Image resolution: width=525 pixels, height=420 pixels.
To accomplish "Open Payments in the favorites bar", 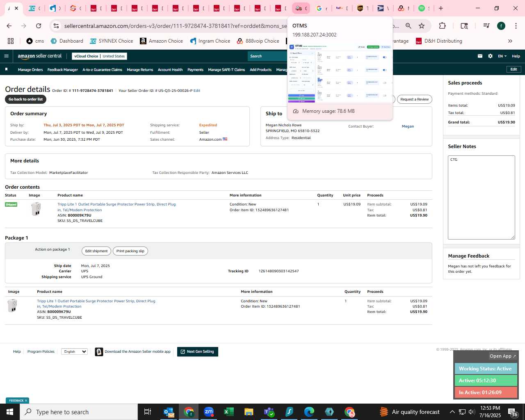I will 195,70.
